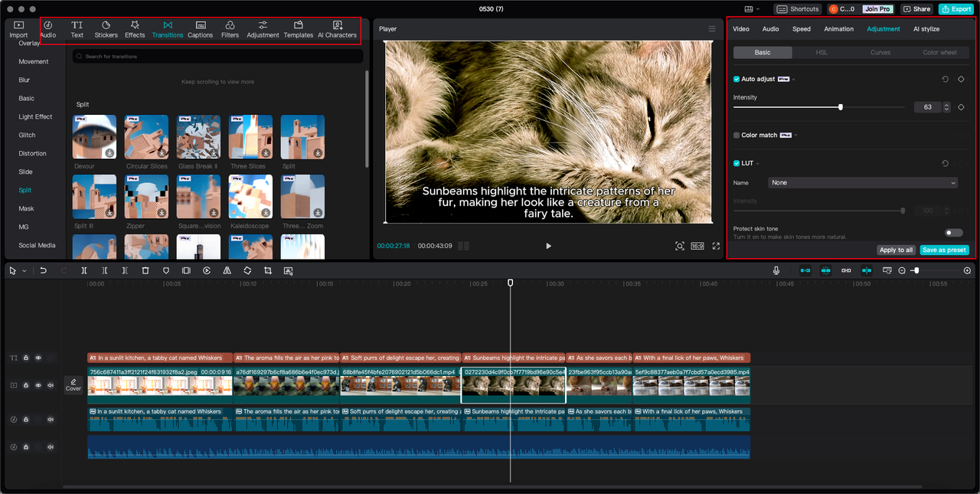Image resolution: width=980 pixels, height=494 pixels.
Task: Collapse the LUT section arrow
Action: point(758,163)
